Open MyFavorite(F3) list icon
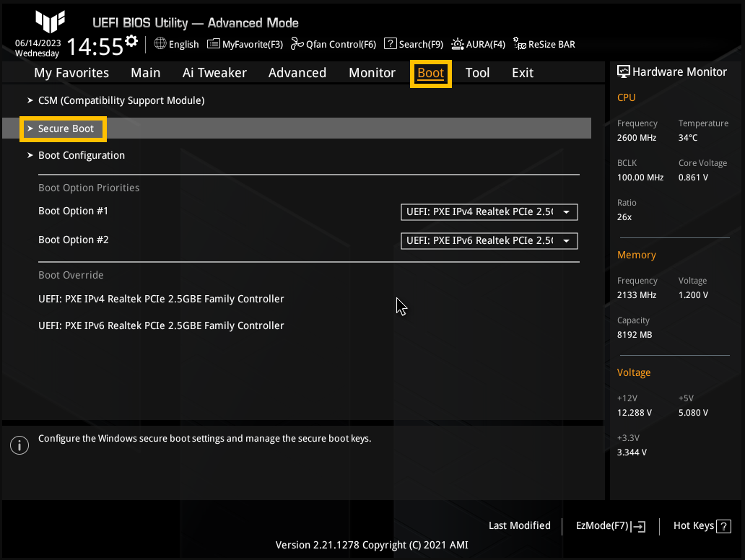 [214, 44]
